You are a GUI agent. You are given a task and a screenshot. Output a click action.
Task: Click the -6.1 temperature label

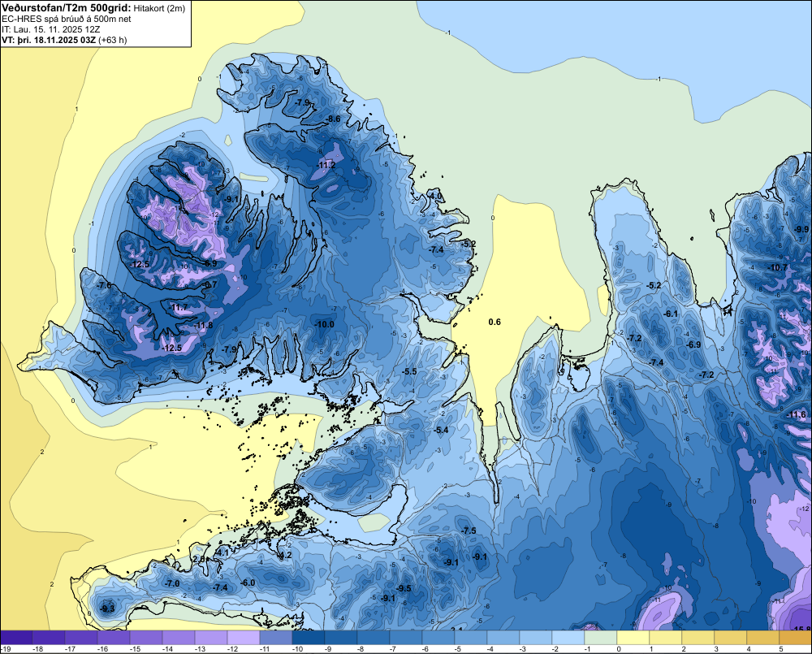pyautogui.click(x=671, y=314)
